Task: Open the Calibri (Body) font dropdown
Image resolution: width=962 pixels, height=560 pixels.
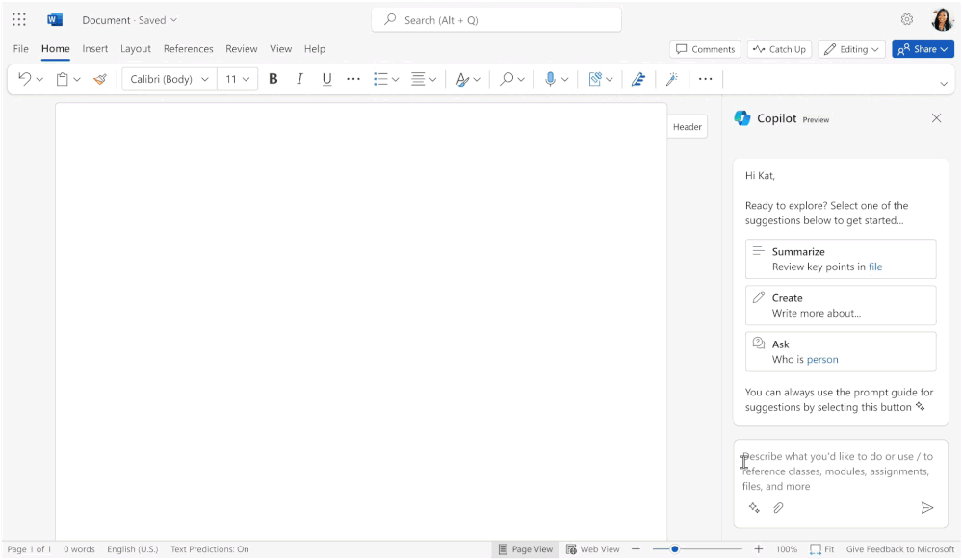Action: pos(169,79)
